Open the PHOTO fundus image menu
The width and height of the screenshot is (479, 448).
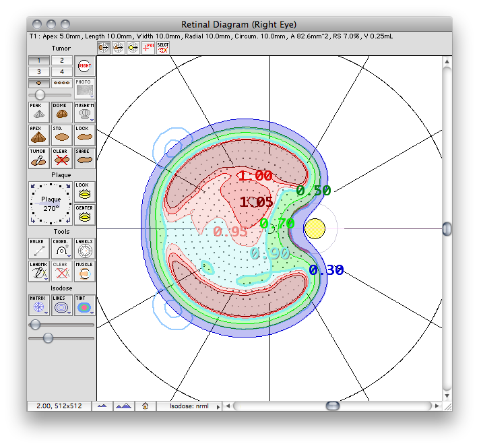click(x=85, y=88)
